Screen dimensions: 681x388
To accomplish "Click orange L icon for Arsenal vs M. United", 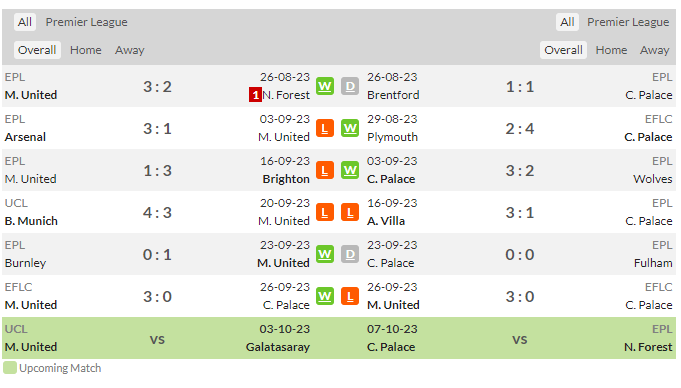I will tap(325, 128).
